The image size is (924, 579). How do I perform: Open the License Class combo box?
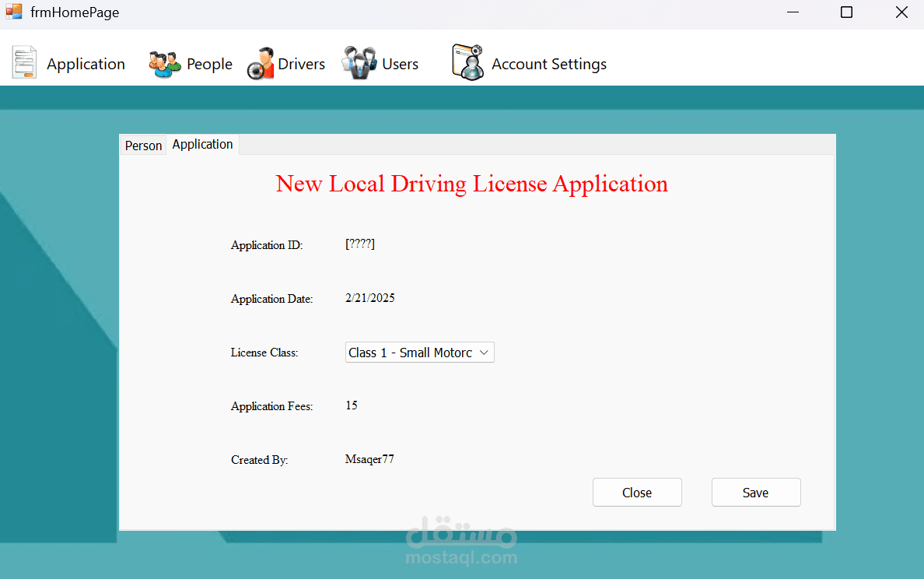click(410, 353)
